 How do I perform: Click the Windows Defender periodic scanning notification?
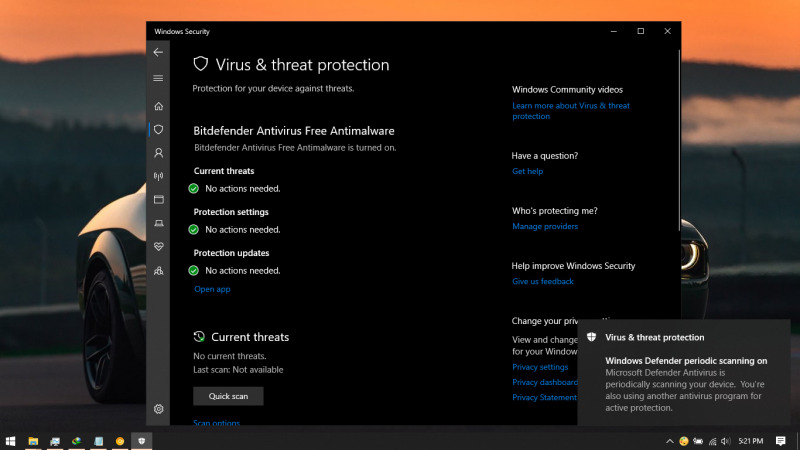[x=684, y=372]
